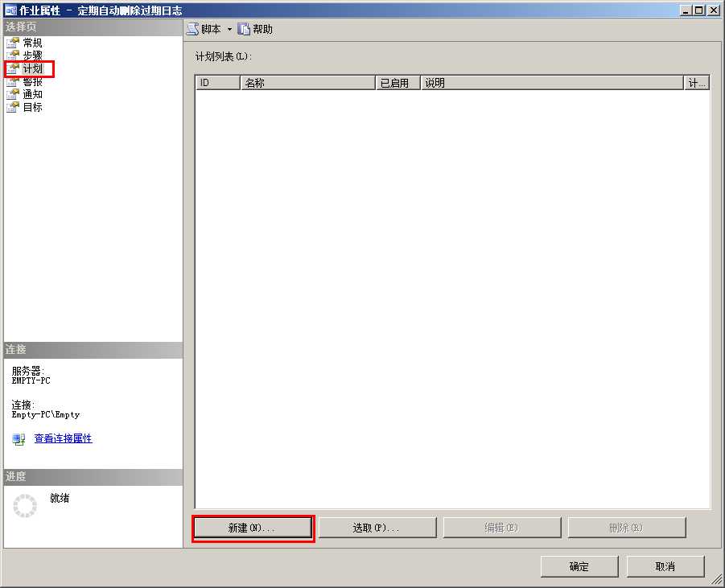This screenshot has width=725, height=588.
Task: Click the connection properties computer icon
Action: [19, 438]
